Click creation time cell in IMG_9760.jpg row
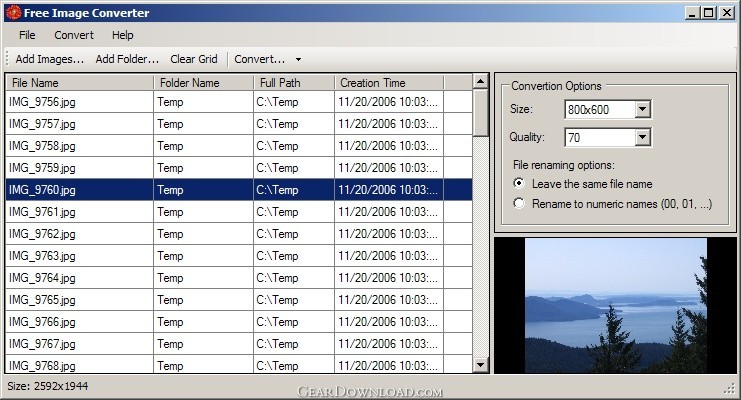741x400 pixels. point(389,190)
